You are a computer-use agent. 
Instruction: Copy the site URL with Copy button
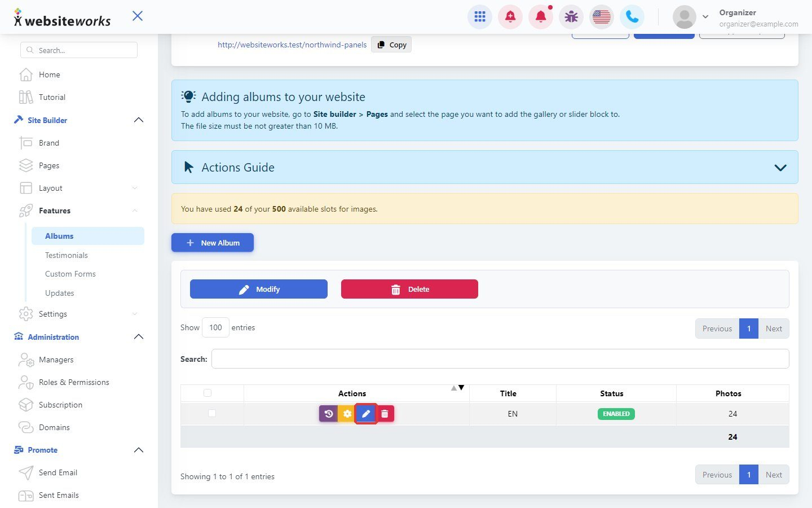[391, 45]
